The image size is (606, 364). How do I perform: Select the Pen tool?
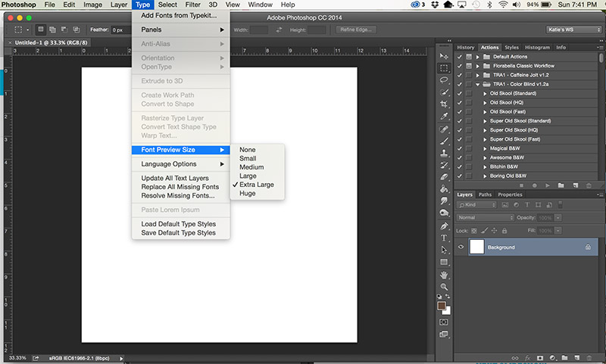[x=444, y=226]
